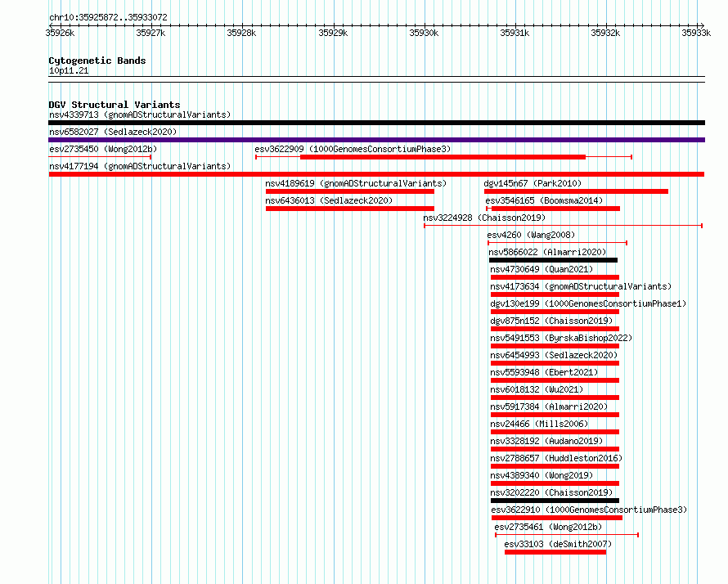The image size is (728, 584).
Task: Select nsv4730649 (Quan2021) label
Action: click(542, 269)
